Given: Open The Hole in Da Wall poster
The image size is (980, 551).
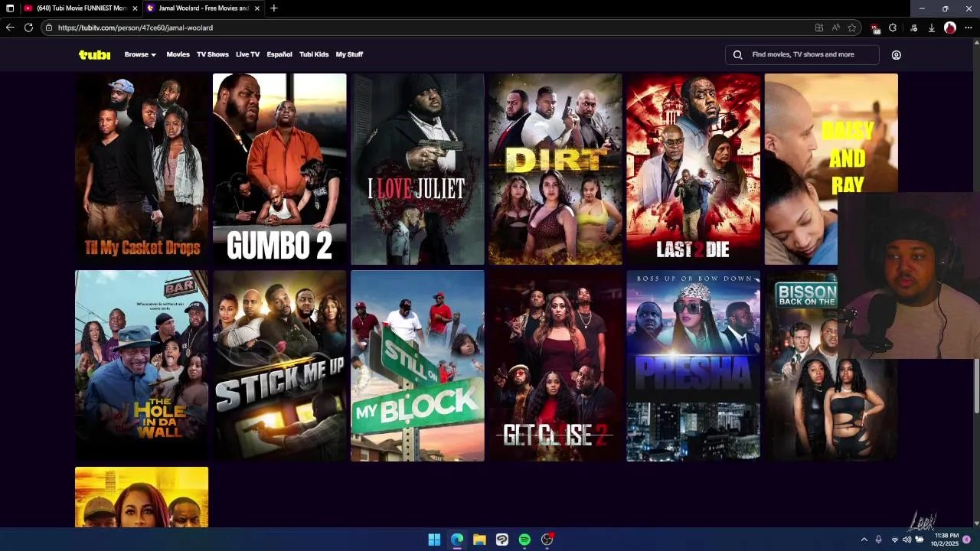Looking at the screenshot, I should [x=142, y=366].
